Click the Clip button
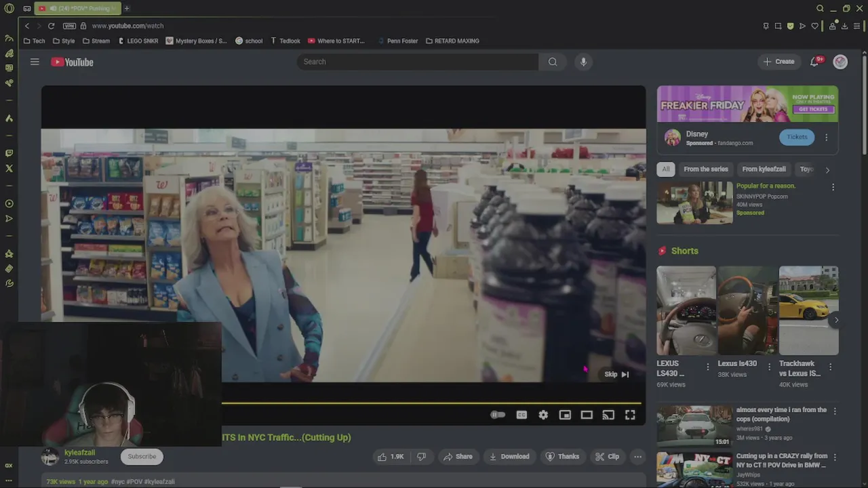This screenshot has width=868, height=488. click(607, 456)
